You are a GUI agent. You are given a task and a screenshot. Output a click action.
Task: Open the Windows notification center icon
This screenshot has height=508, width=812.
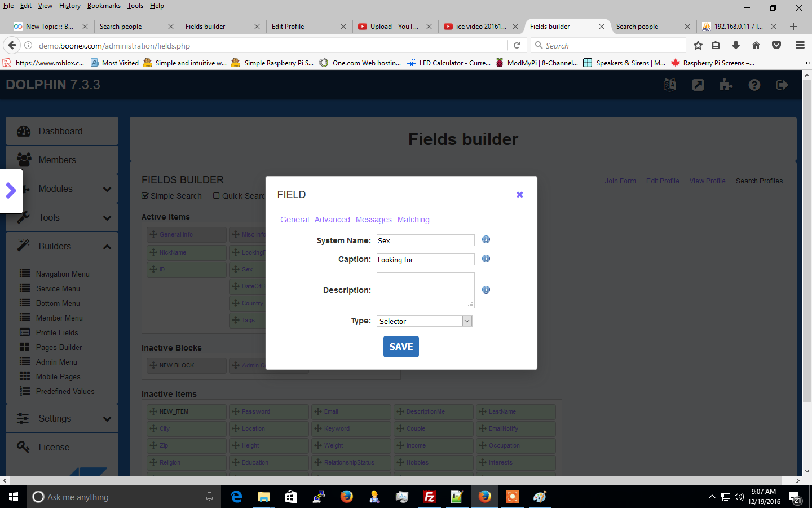tap(795, 497)
